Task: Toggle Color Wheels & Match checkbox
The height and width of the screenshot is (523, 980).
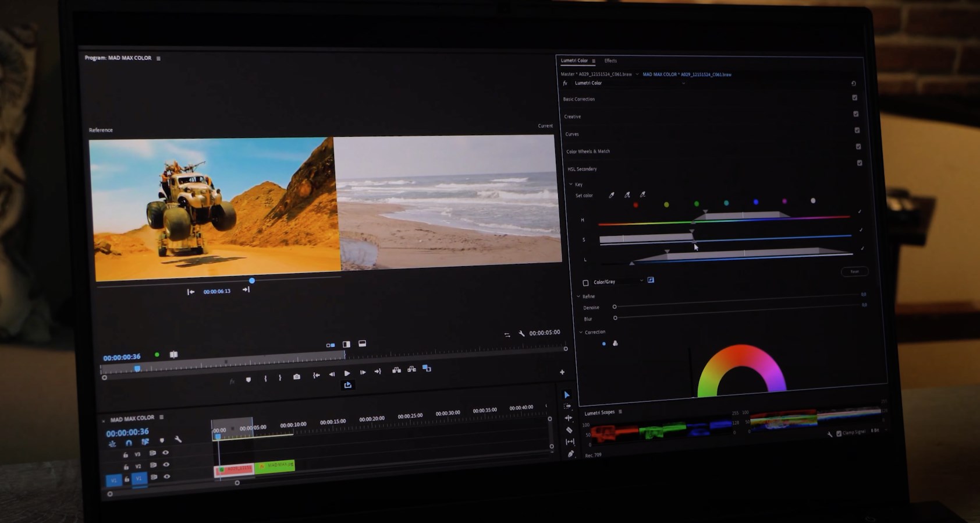Action: click(858, 147)
